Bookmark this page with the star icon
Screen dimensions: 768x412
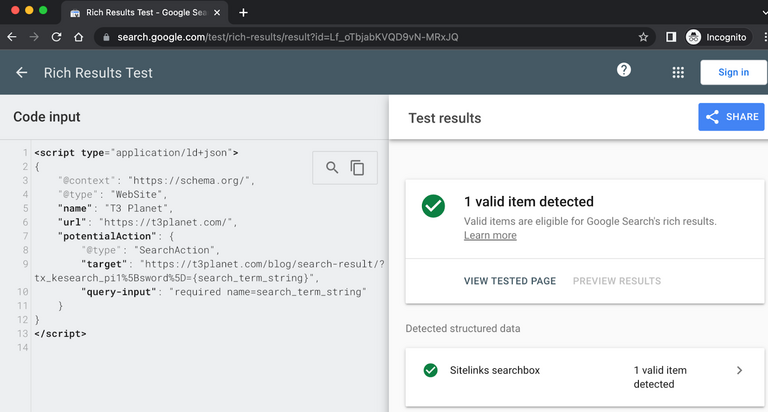(643, 37)
